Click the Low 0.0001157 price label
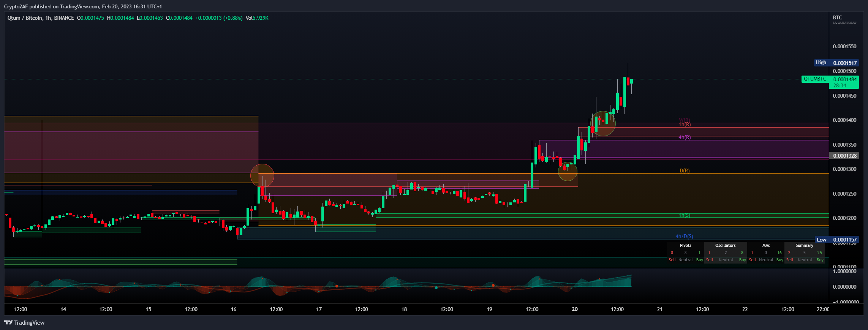Image resolution: width=868 pixels, height=330 pixels. [837, 240]
